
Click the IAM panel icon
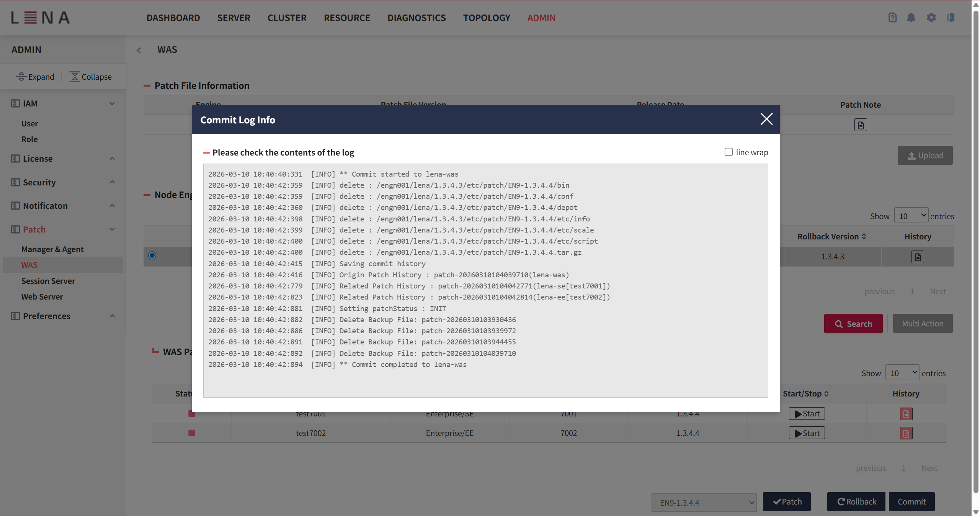[x=15, y=103]
